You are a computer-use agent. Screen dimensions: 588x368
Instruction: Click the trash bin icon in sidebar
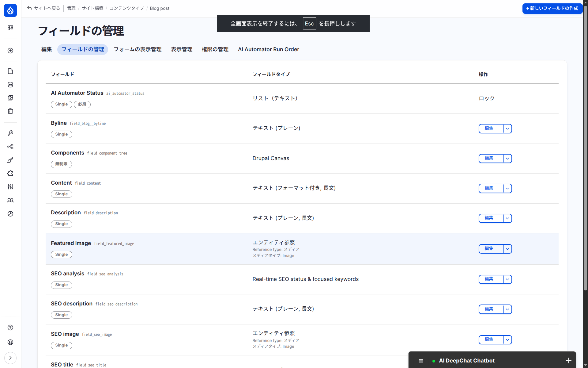(x=10, y=111)
